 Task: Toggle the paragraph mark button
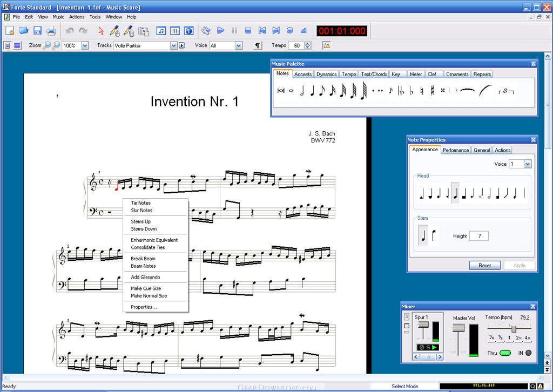(x=258, y=45)
